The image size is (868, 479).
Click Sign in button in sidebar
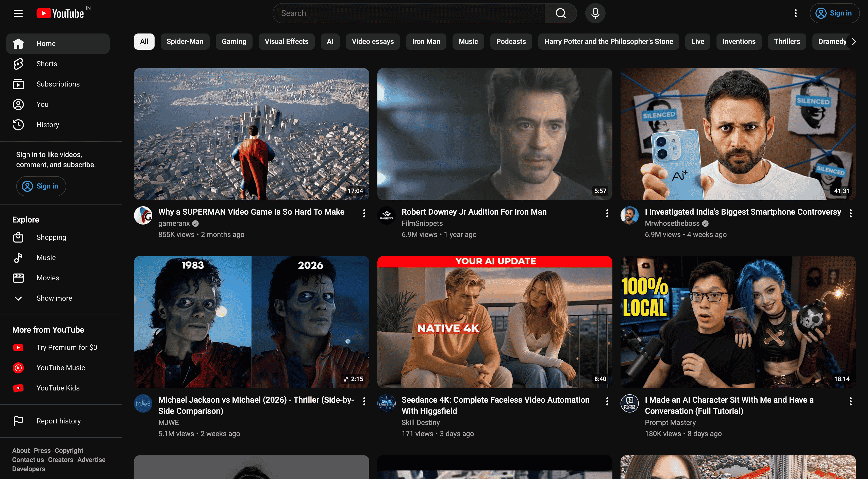click(x=41, y=186)
